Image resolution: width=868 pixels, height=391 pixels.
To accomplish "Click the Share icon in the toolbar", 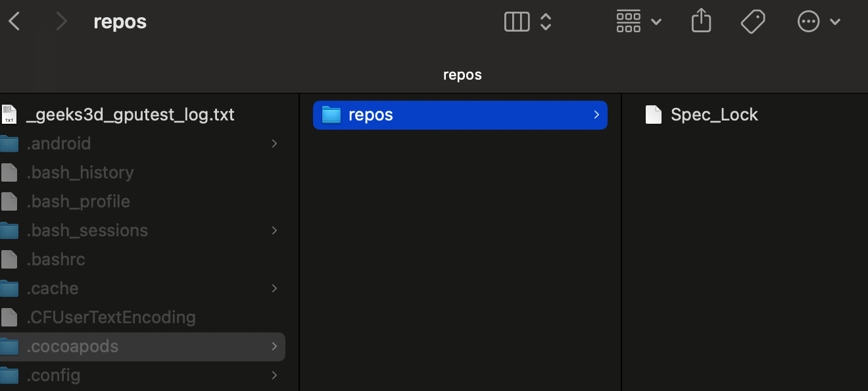I will (x=702, y=21).
